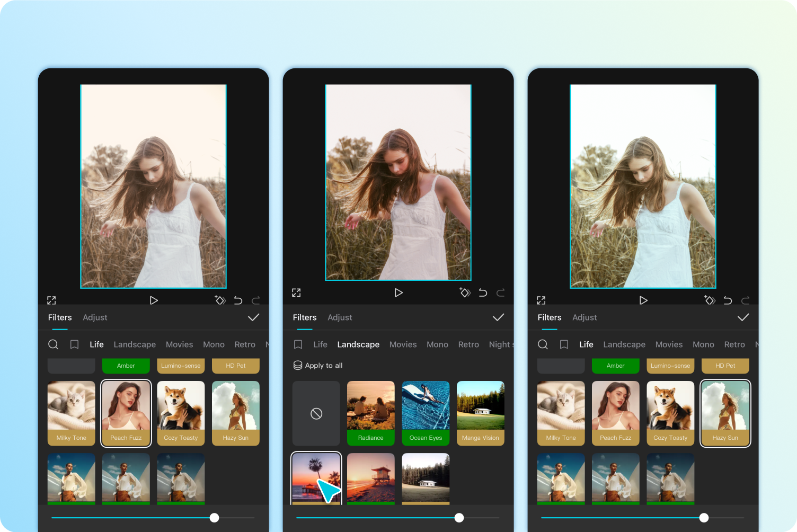Select the no-filter circle-slash tile in the middle phone
This screenshot has width=797, height=532.
(316, 413)
